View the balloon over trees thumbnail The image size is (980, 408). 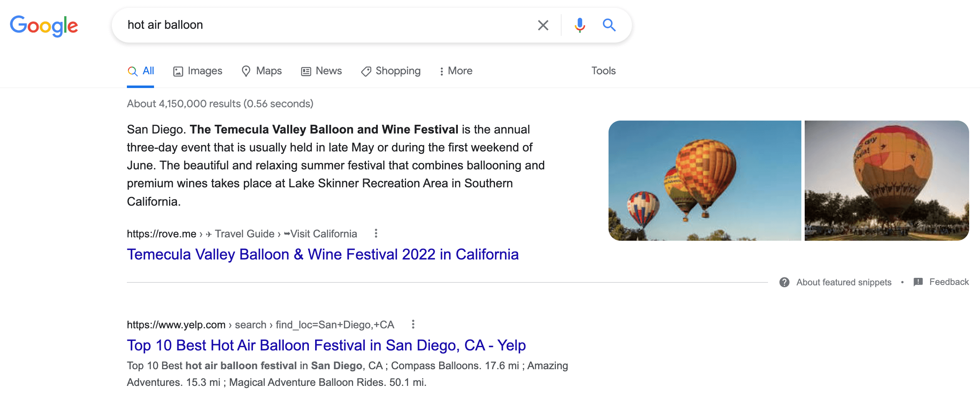coord(887,181)
